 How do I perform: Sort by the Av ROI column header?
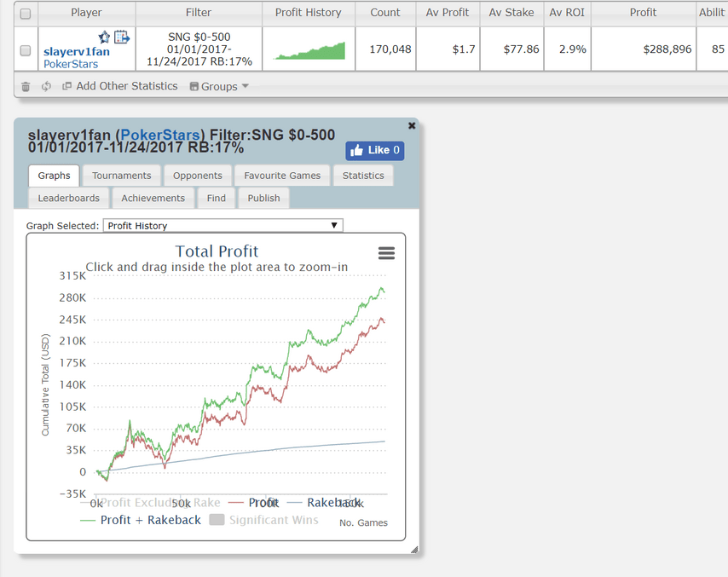568,13
